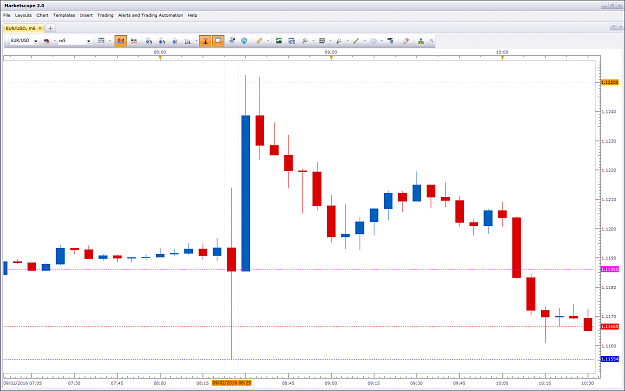This screenshot has width=625, height=391.
Task: Expand the lines list dropdown arrow
Action: pyautogui.click(x=330, y=41)
